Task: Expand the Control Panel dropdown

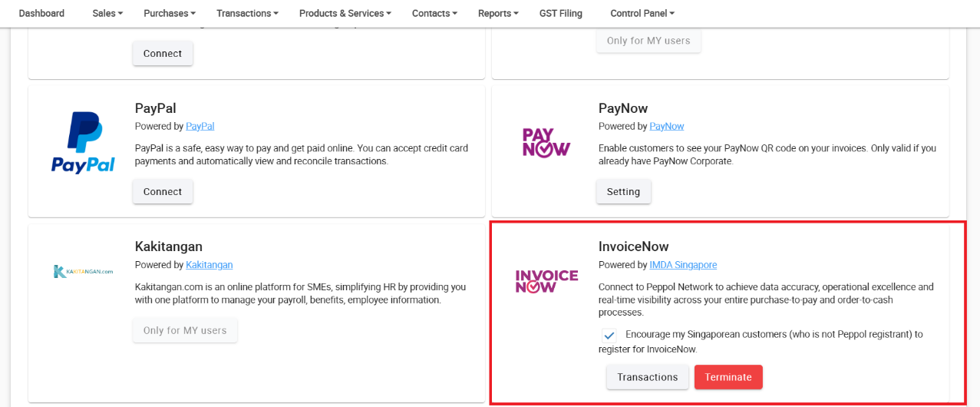Action: point(642,13)
